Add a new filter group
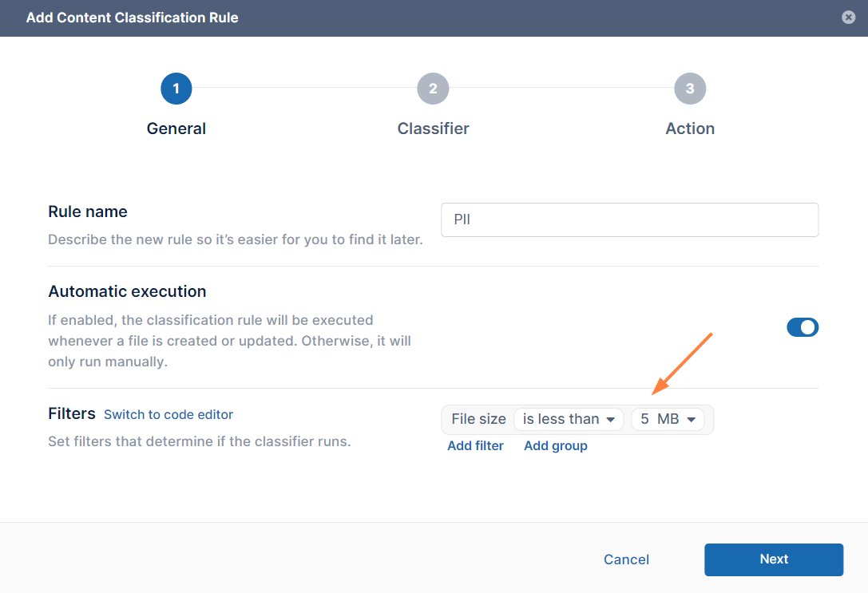The height and width of the screenshot is (593, 868). tap(555, 445)
